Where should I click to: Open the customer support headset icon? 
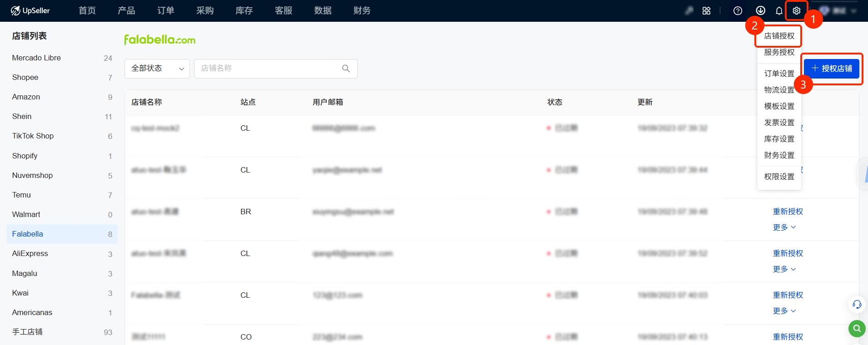[857, 304]
